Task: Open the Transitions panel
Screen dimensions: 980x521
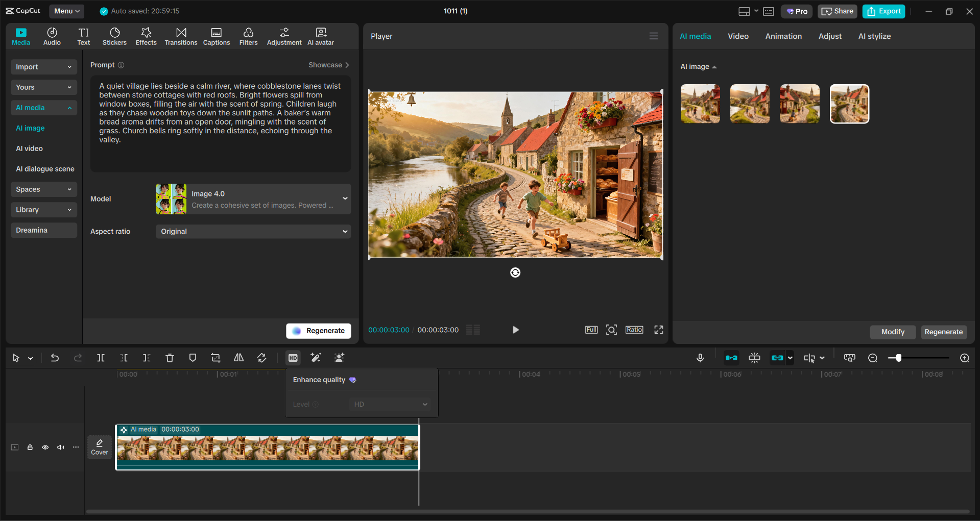Action: coord(181,36)
